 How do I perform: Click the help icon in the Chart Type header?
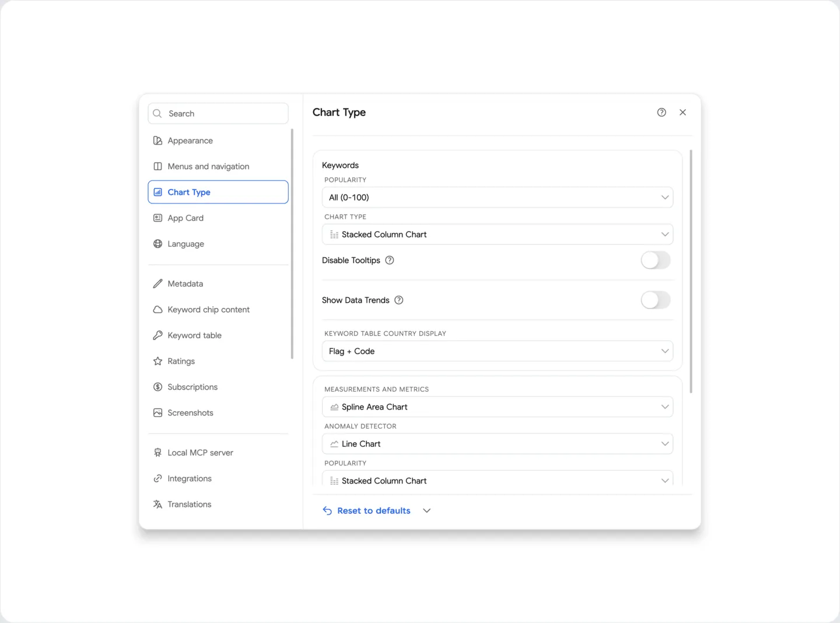pyautogui.click(x=661, y=113)
